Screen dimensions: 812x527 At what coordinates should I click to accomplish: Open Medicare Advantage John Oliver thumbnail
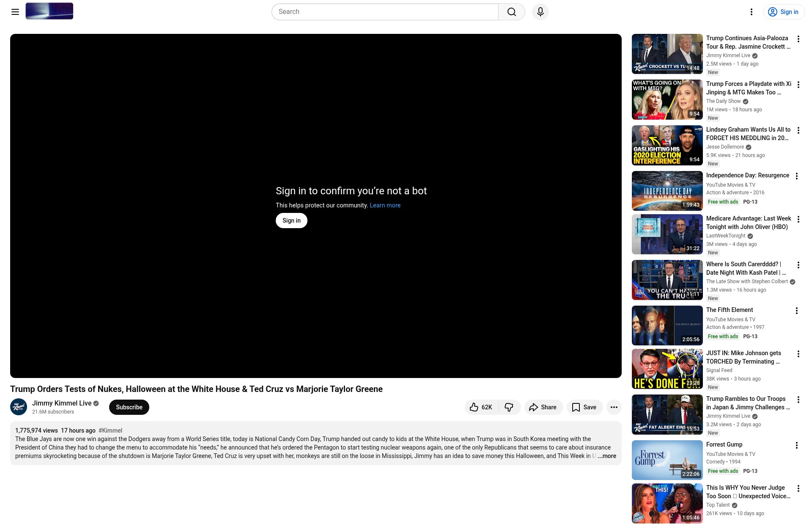point(667,234)
